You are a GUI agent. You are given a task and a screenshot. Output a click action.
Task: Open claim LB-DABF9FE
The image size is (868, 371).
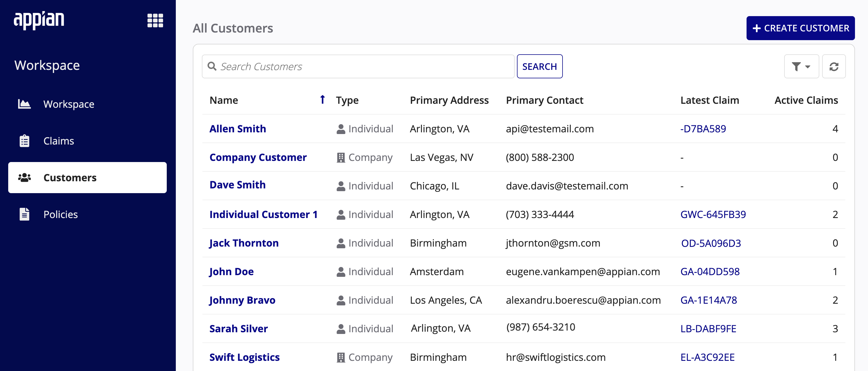(708, 329)
